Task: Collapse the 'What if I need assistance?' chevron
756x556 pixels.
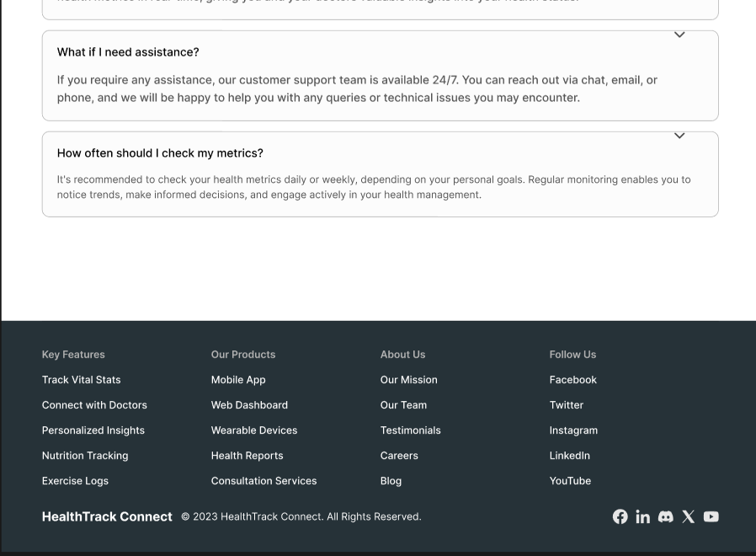Action: point(679,35)
